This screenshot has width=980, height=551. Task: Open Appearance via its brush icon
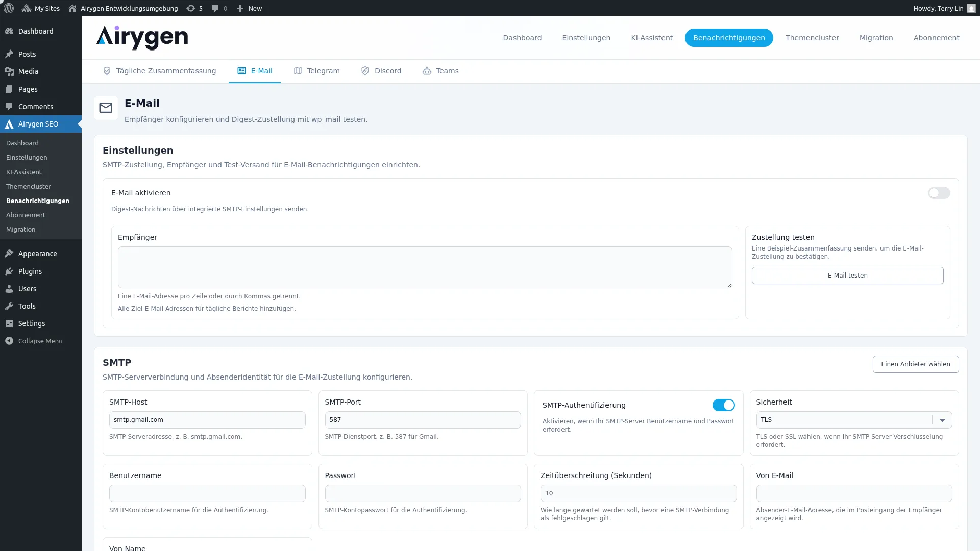tap(9, 254)
